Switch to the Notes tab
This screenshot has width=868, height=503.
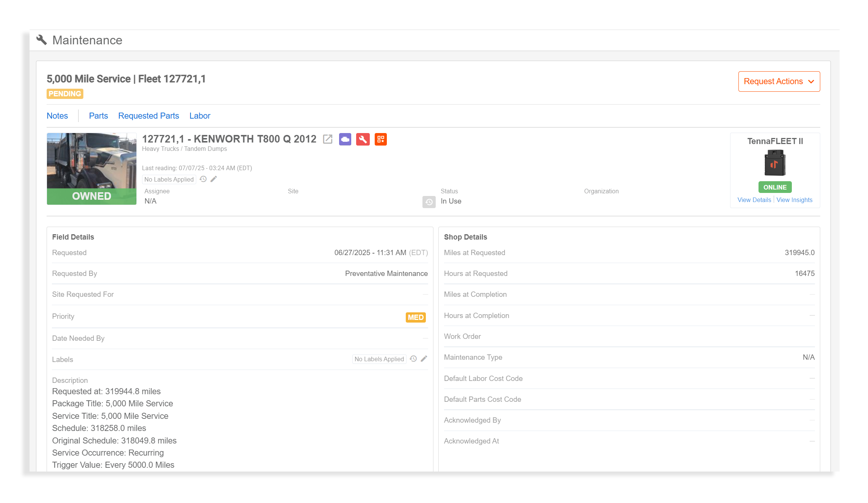pyautogui.click(x=57, y=116)
